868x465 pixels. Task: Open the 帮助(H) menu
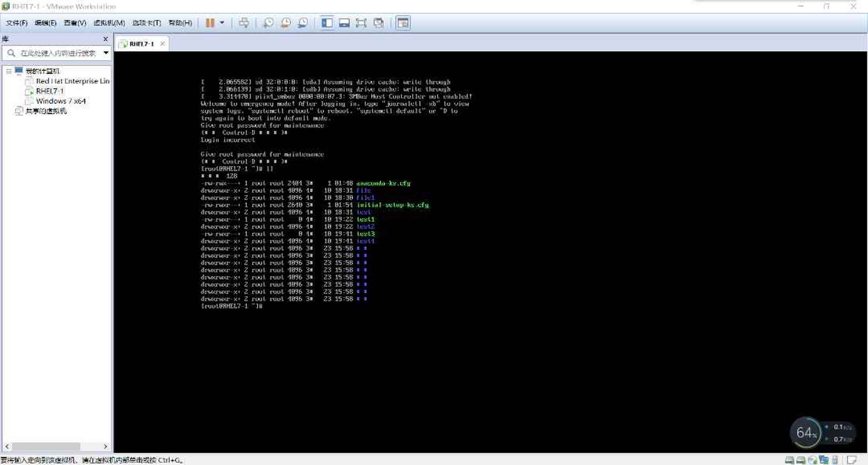[180, 23]
